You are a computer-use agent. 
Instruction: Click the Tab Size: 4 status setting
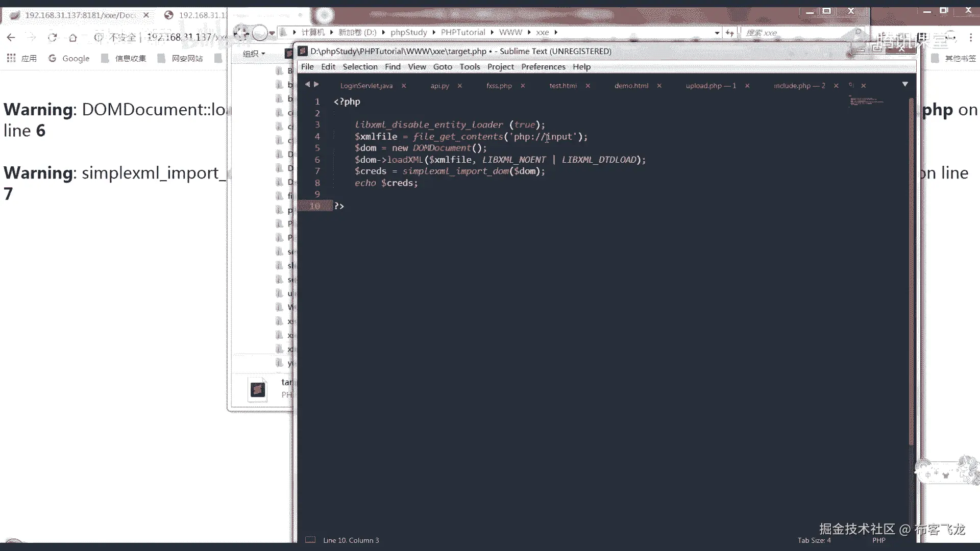[x=814, y=540]
